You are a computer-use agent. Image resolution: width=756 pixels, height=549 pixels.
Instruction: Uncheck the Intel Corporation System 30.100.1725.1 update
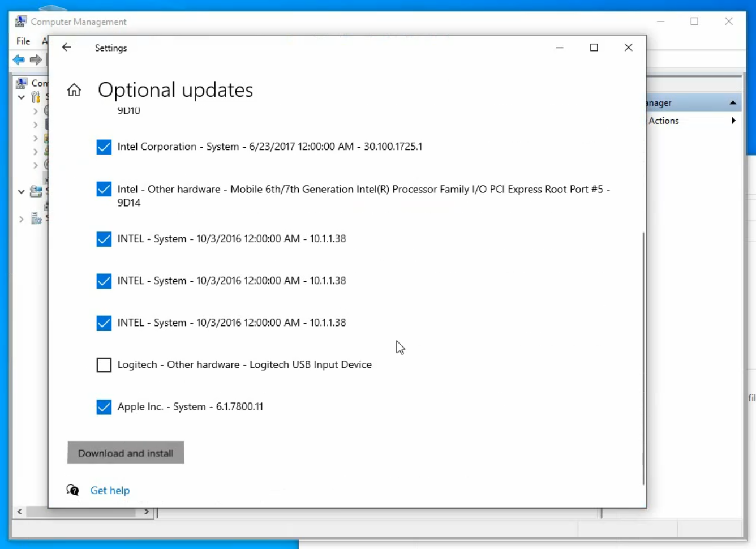(x=104, y=147)
